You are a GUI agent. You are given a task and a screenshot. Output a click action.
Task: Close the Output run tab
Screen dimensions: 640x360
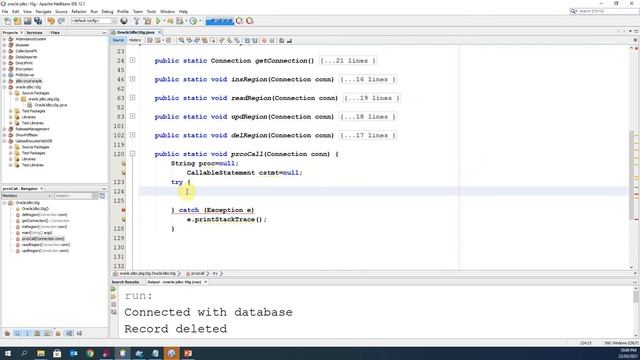(x=206, y=282)
